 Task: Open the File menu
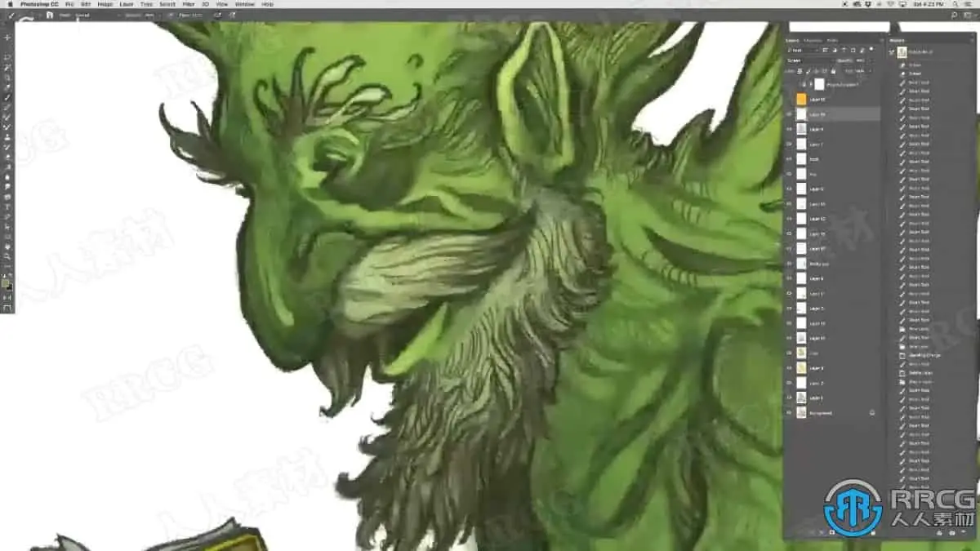coord(69,4)
